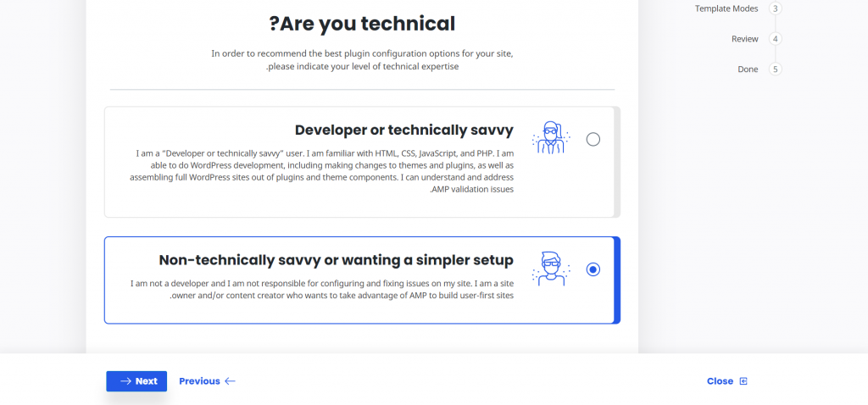The image size is (868, 405).
Task: Click the step 3 circle in stepper
Action: (775, 8)
